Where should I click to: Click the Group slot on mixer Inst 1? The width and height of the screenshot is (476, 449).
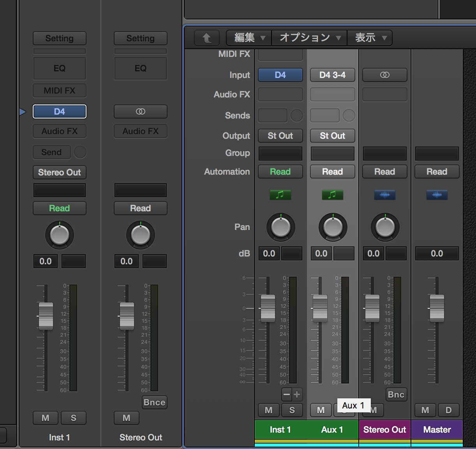tap(280, 153)
